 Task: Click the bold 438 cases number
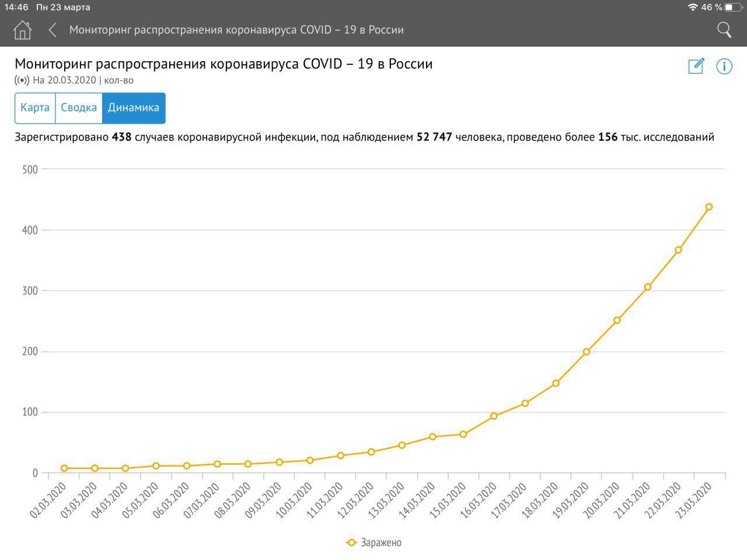[x=121, y=137]
